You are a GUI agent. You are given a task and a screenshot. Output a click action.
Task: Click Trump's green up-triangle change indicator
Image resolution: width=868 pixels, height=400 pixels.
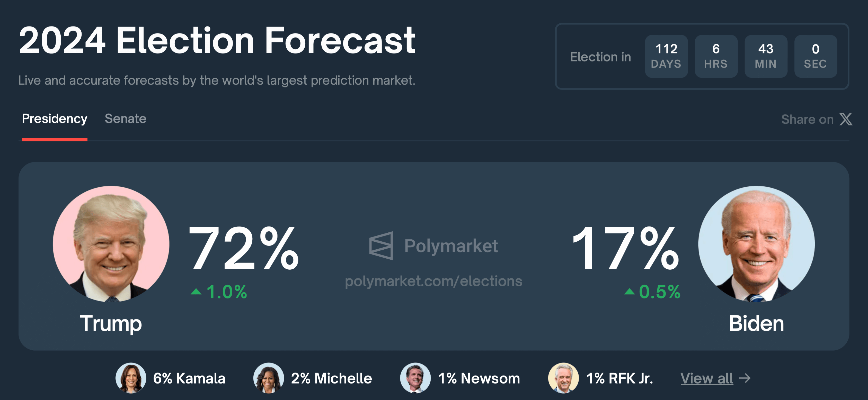(x=196, y=292)
